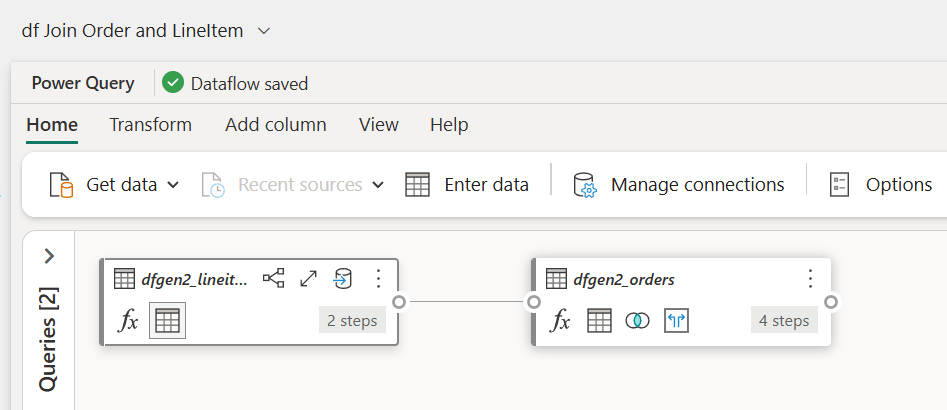The width and height of the screenshot is (947, 410).
Task: Go to the View tab
Action: pos(378,125)
